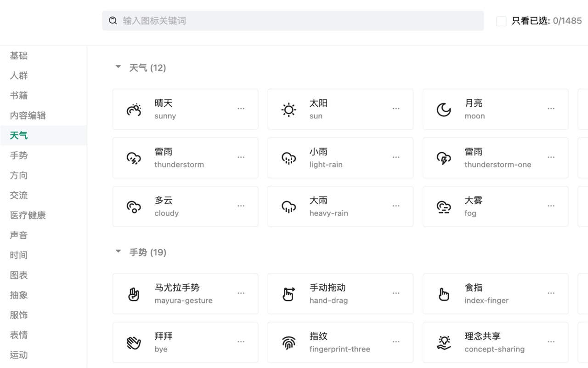Select the fingerprint-three icon

click(289, 343)
